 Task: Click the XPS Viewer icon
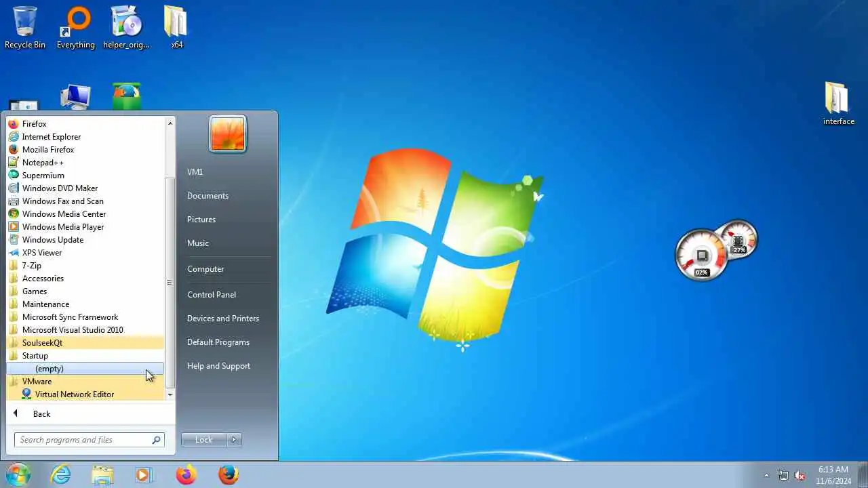pos(14,253)
